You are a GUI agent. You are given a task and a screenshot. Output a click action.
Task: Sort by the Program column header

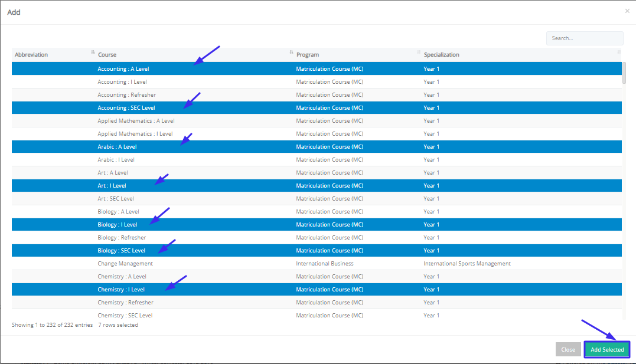click(357, 55)
